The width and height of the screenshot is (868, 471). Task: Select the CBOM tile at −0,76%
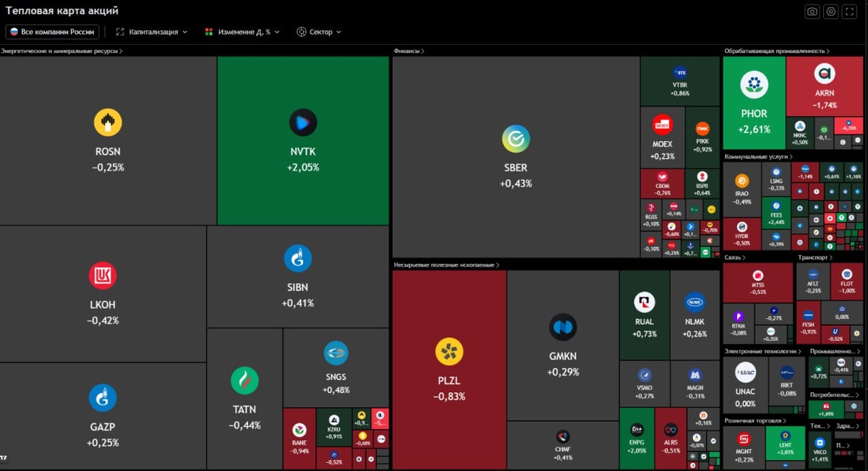(662, 184)
